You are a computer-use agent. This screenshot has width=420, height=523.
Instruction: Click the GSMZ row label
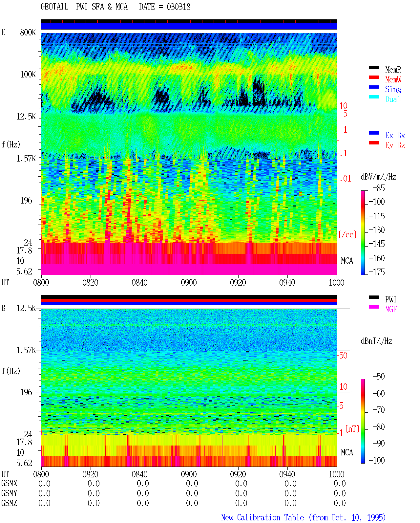(x=9, y=503)
